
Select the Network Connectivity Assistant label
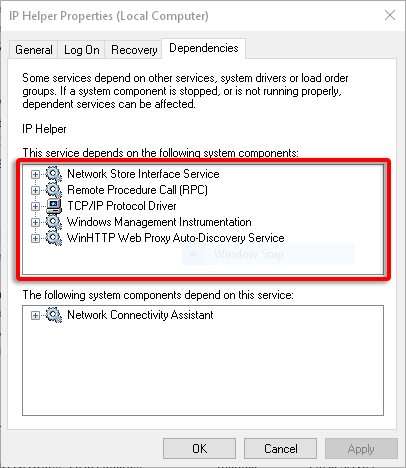(140, 315)
